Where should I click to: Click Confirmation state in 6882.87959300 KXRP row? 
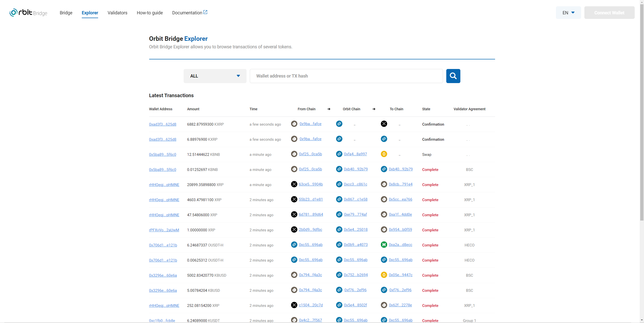(x=433, y=124)
